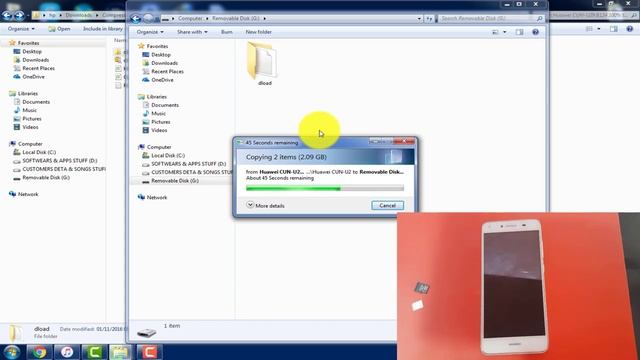Image resolution: width=640 pixels, height=360 pixels.
Task: Open Windows Explorer taskbar icon
Action: pos(121,352)
